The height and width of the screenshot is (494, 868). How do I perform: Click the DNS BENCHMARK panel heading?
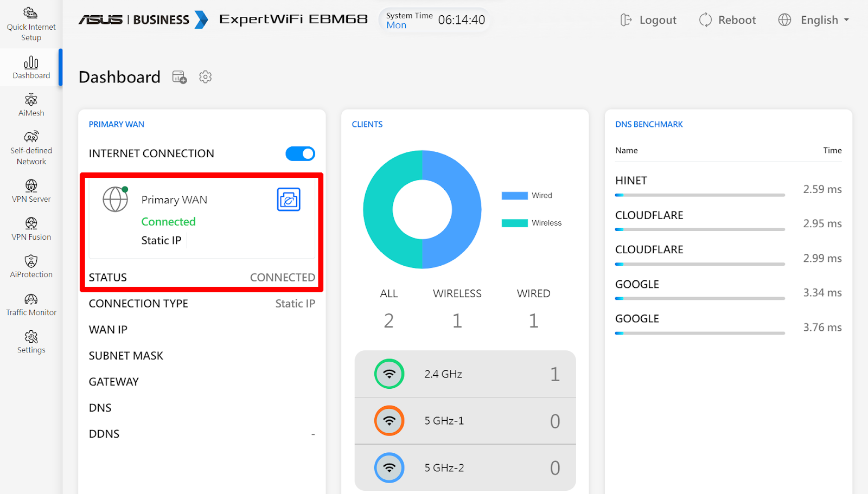coord(649,124)
